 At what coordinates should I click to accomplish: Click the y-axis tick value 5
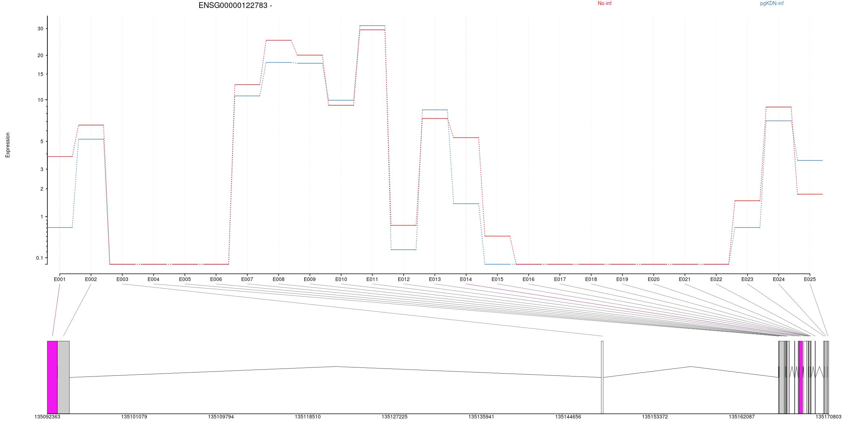point(42,141)
